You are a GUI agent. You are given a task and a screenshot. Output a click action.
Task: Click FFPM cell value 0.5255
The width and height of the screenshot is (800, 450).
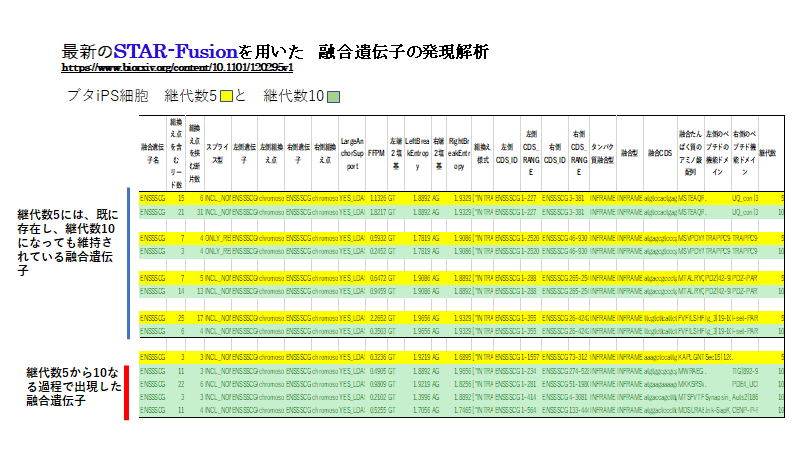(378, 410)
